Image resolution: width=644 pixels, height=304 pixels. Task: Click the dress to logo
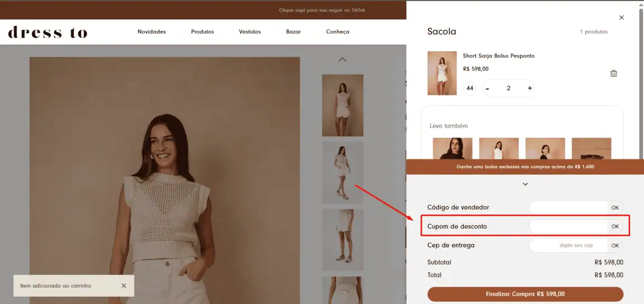click(48, 32)
